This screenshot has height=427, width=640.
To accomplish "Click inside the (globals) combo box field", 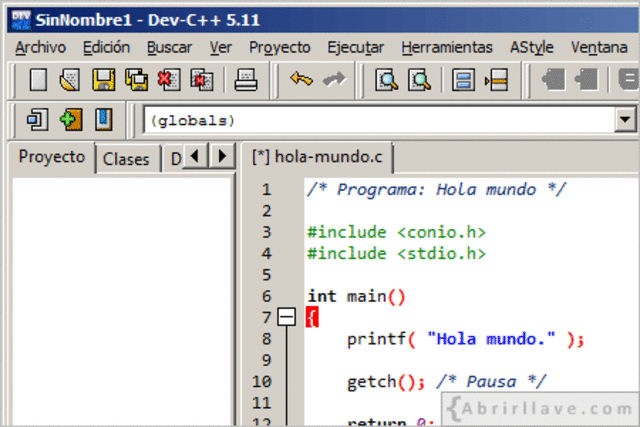I will click(379, 120).
